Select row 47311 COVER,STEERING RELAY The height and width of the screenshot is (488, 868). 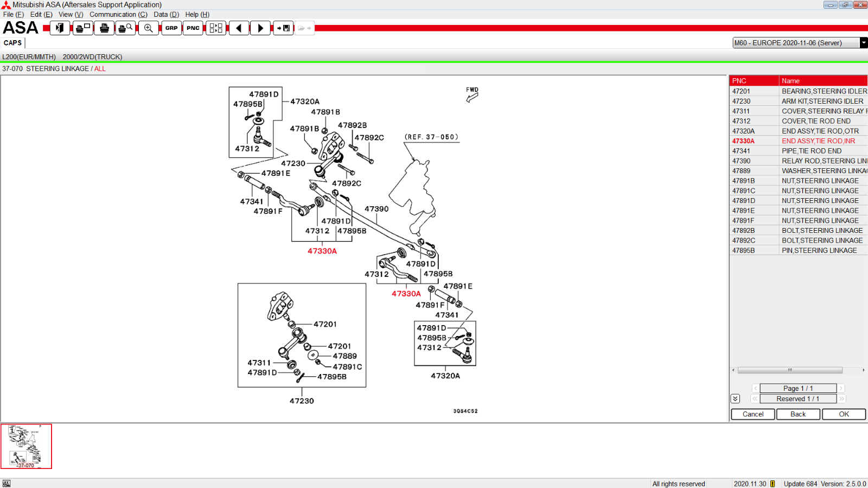tap(799, 111)
